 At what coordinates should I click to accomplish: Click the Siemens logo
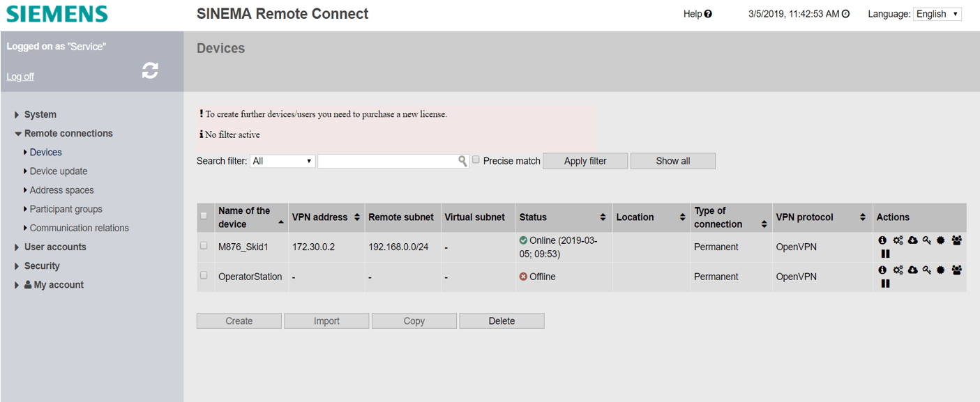[57, 14]
